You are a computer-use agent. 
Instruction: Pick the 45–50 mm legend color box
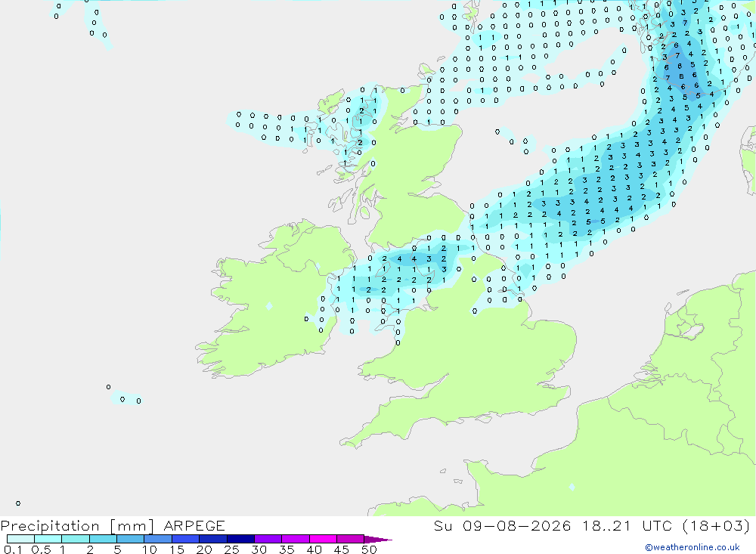coord(351,539)
